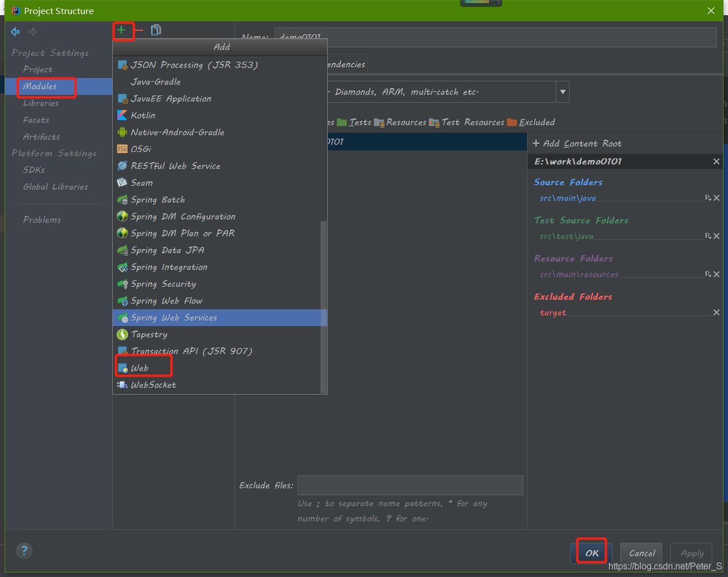This screenshot has width=728, height=577.
Task: Switch to the Dependencies tab
Action: click(346, 65)
